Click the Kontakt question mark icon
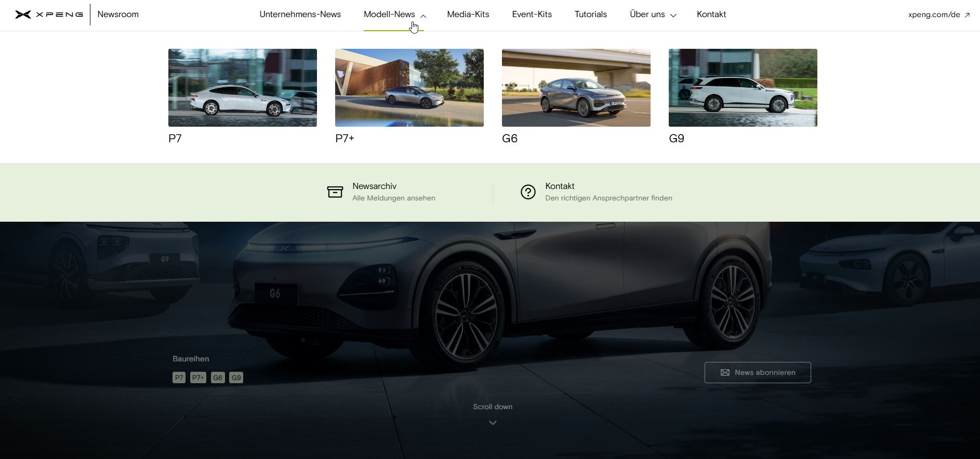Viewport: 980px width, 459px height. click(x=528, y=192)
